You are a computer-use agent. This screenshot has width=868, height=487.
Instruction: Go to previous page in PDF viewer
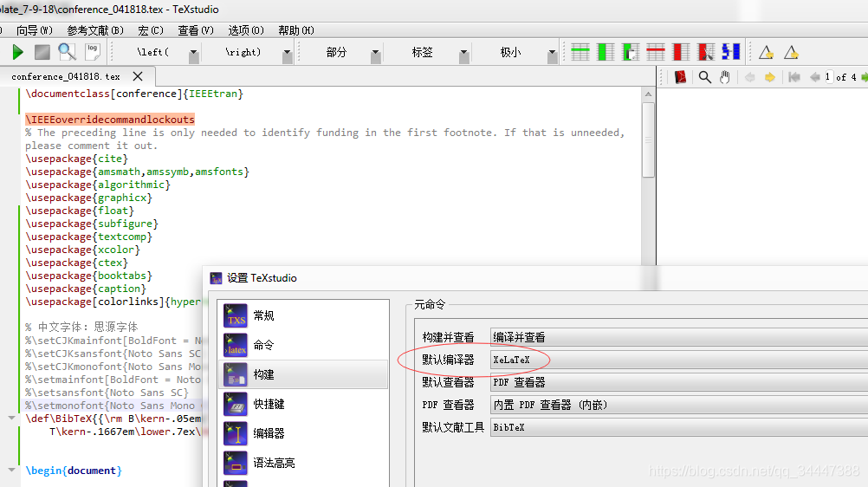click(814, 77)
